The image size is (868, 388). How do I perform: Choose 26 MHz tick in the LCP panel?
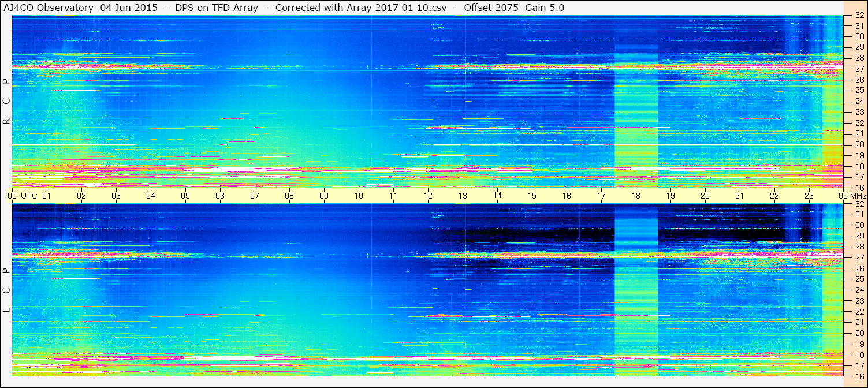click(859, 268)
